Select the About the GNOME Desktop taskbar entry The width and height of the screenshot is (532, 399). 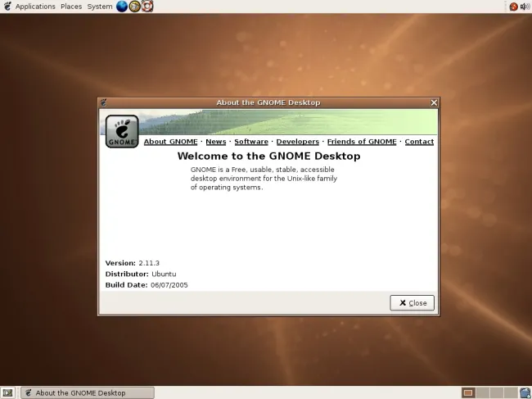click(88, 393)
